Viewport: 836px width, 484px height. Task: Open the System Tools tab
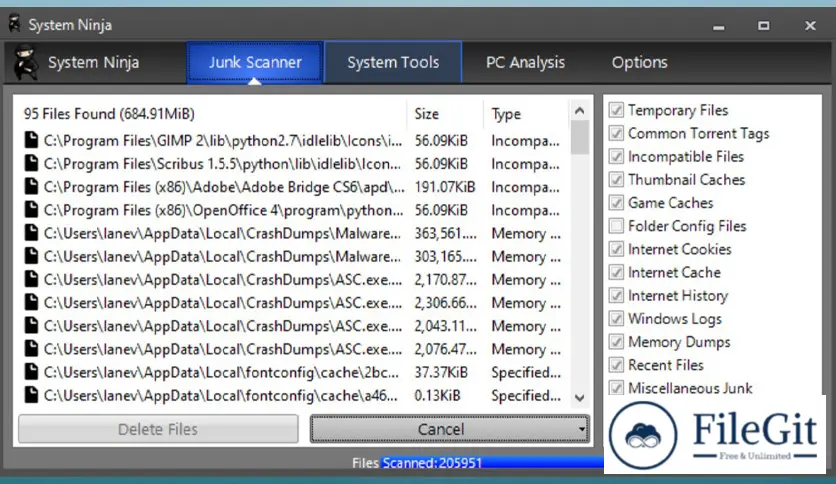(393, 62)
